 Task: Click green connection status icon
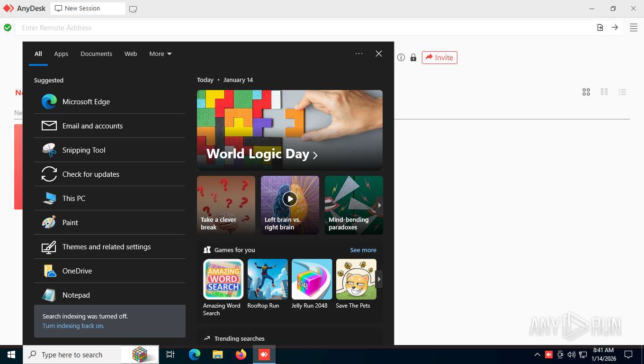coord(8,27)
